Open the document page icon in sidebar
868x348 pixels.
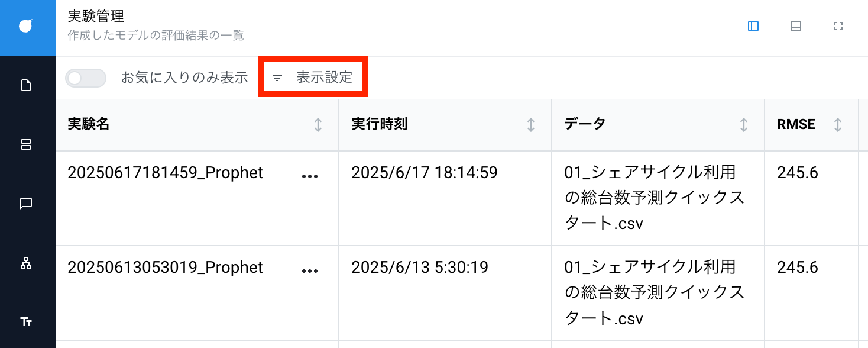pyautogui.click(x=26, y=86)
